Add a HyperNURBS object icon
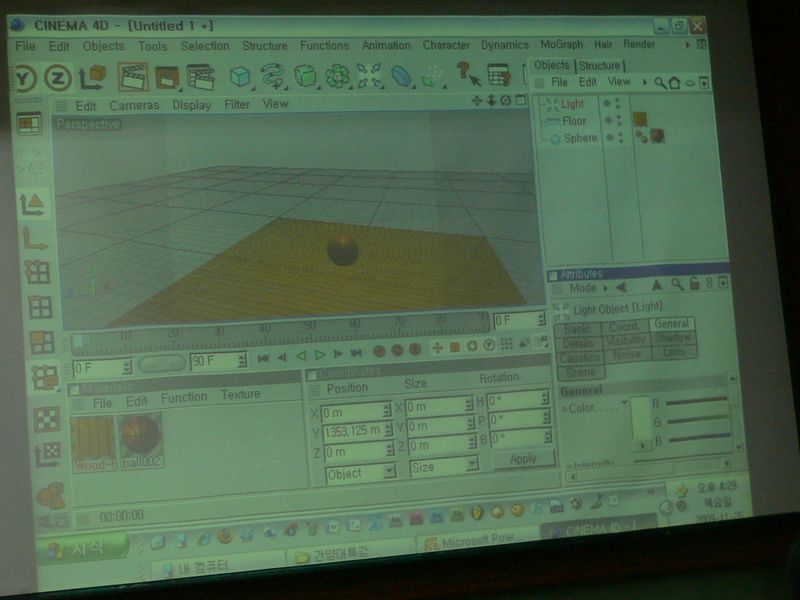Image resolution: width=800 pixels, height=600 pixels. click(x=306, y=76)
